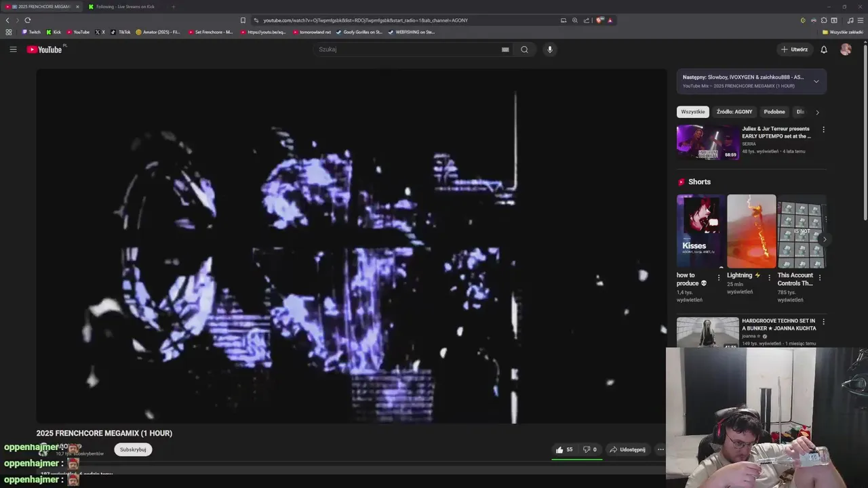Select the Źródło: AGONY filter chip

[734, 112]
